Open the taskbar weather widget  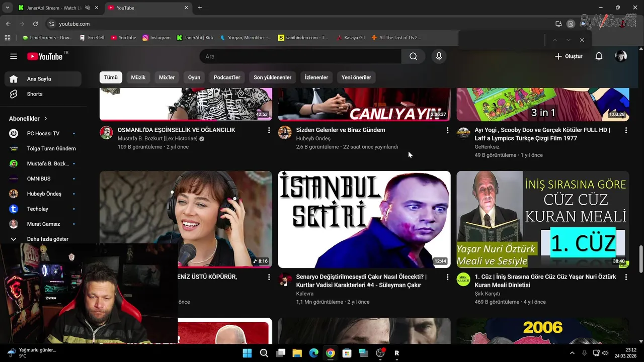click(x=32, y=353)
